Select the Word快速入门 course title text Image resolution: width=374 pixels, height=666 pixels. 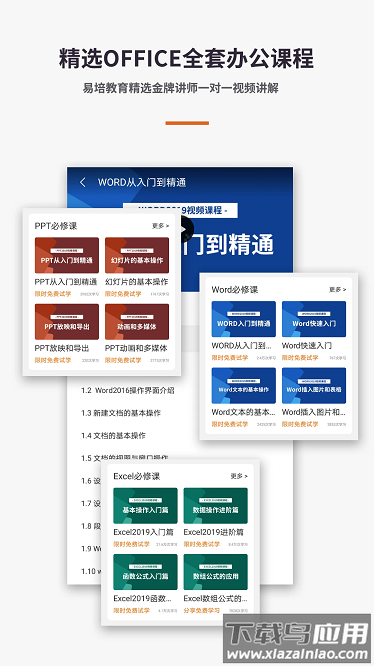(x=307, y=346)
